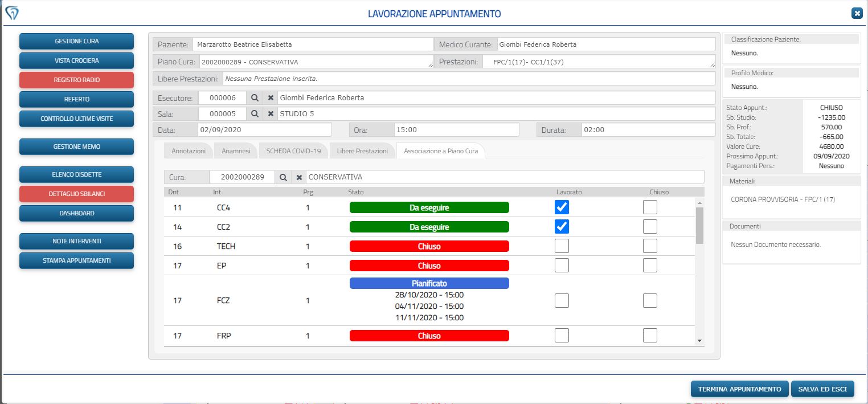Click SALVA ED ESCI
This screenshot has height=404, width=868.
coord(822,389)
